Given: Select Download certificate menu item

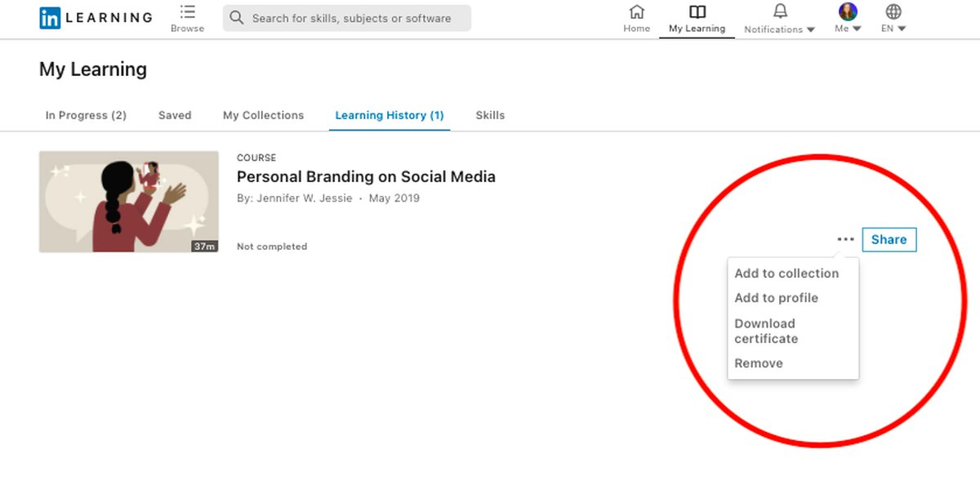Looking at the screenshot, I should click(x=766, y=331).
